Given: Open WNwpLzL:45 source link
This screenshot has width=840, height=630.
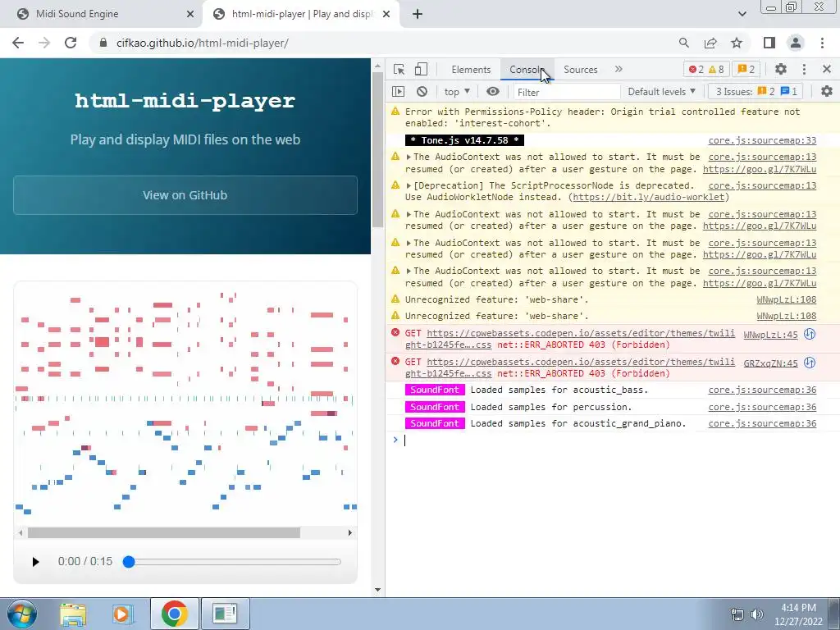Looking at the screenshot, I should [770, 335].
